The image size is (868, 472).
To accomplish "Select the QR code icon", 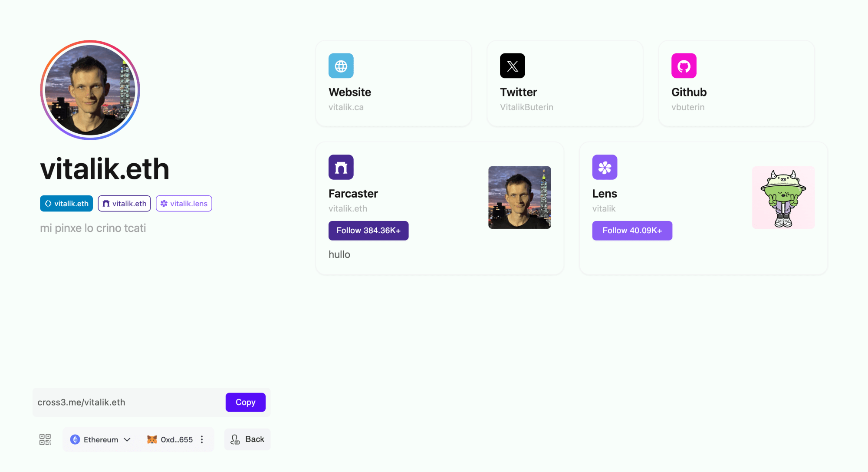I will pyautogui.click(x=45, y=439).
